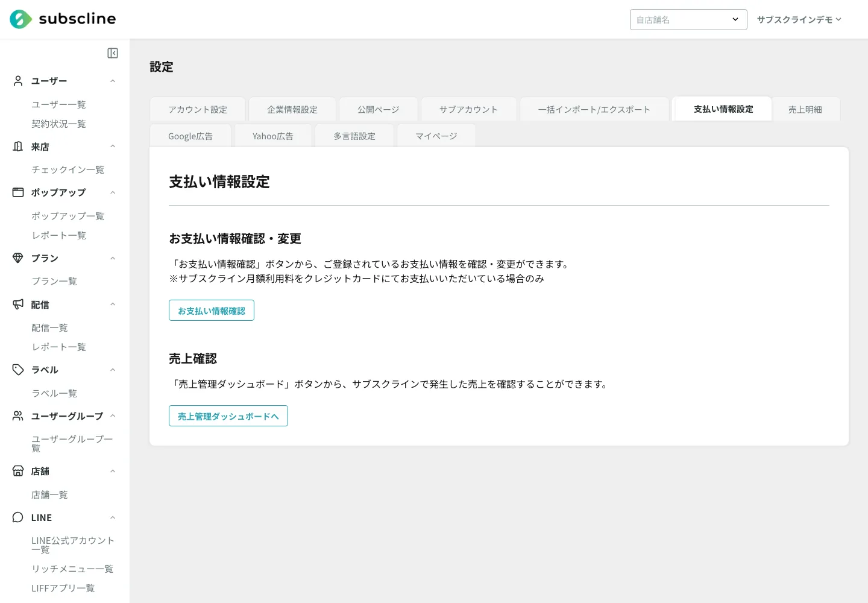Open レポート一覧 under ポップアップ
Image resolution: width=868 pixels, height=603 pixels.
point(58,235)
